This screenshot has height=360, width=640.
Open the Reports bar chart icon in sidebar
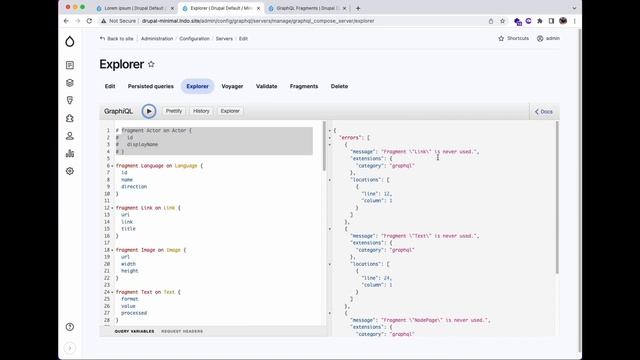(70, 153)
